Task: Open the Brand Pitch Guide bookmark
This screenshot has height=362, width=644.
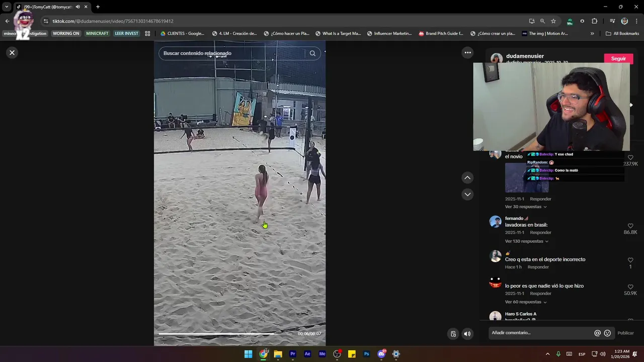Action: point(441,34)
